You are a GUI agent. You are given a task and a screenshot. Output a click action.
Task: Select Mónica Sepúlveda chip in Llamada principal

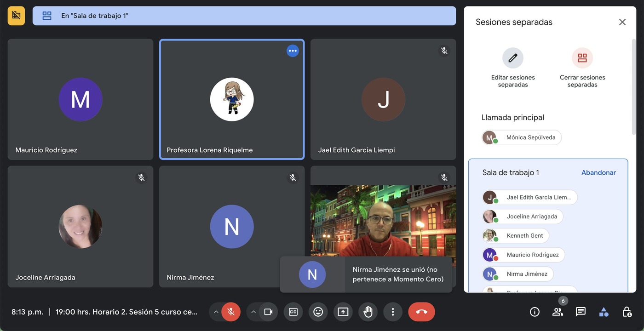point(522,137)
